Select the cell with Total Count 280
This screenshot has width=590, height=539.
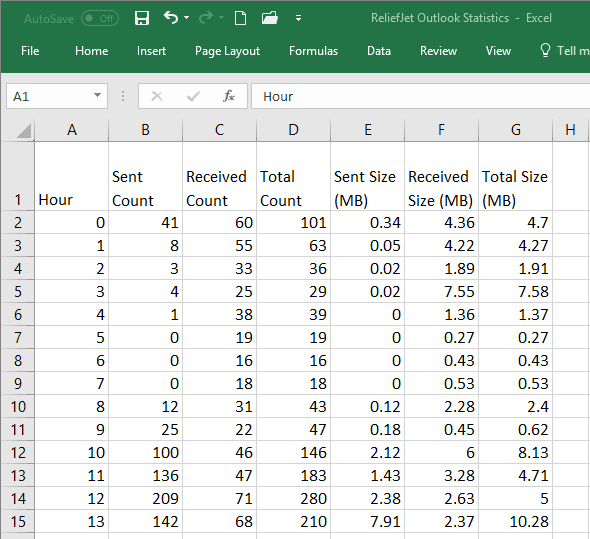tap(293, 498)
